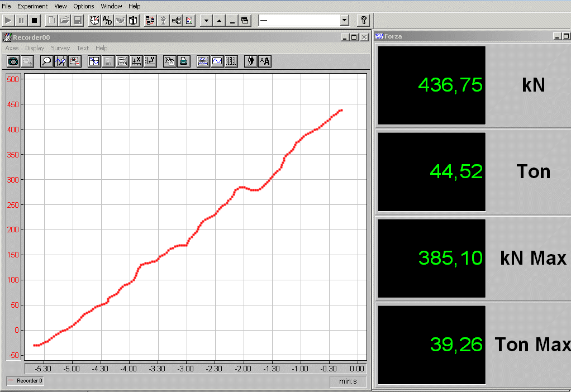571x392 pixels.
Task: Maximize the Recorder00 window
Action: [x=354, y=37]
